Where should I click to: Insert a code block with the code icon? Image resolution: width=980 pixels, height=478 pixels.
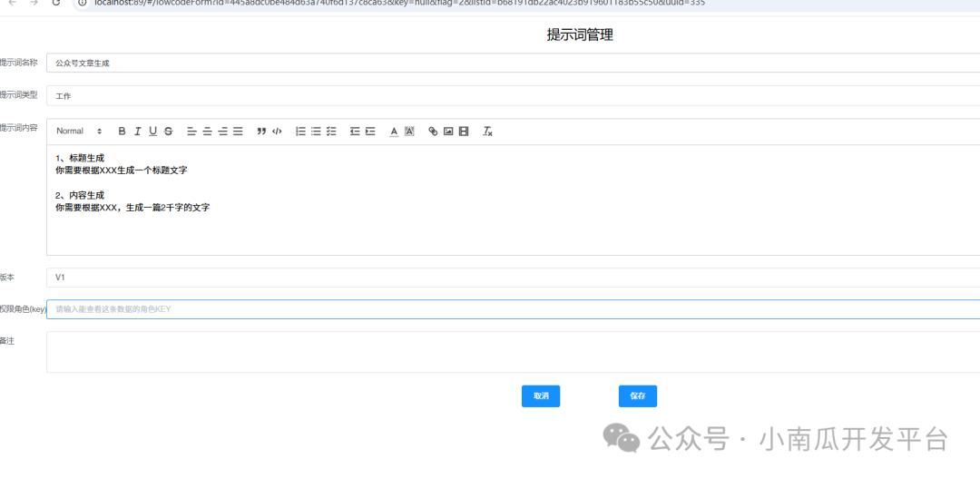point(277,132)
